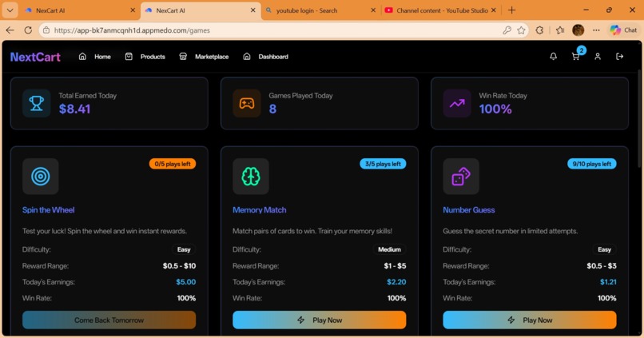
Task: Open the password key icon in address bar
Action: click(507, 30)
